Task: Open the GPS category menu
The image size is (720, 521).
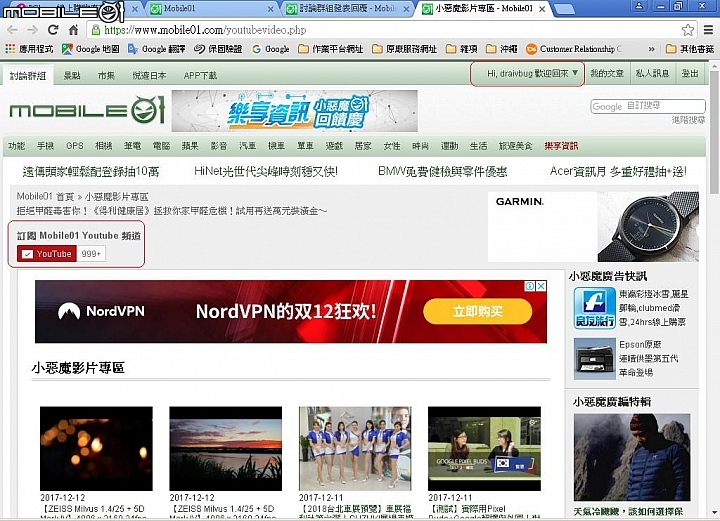Action: coord(75,146)
